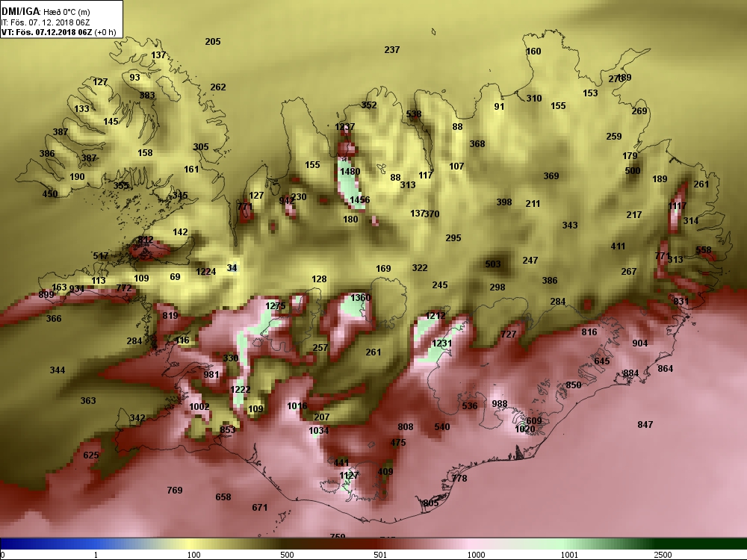This screenshot has width=747, height=560.
Task: Click the map value '500' in the east
Action: [x=633, y=171]
